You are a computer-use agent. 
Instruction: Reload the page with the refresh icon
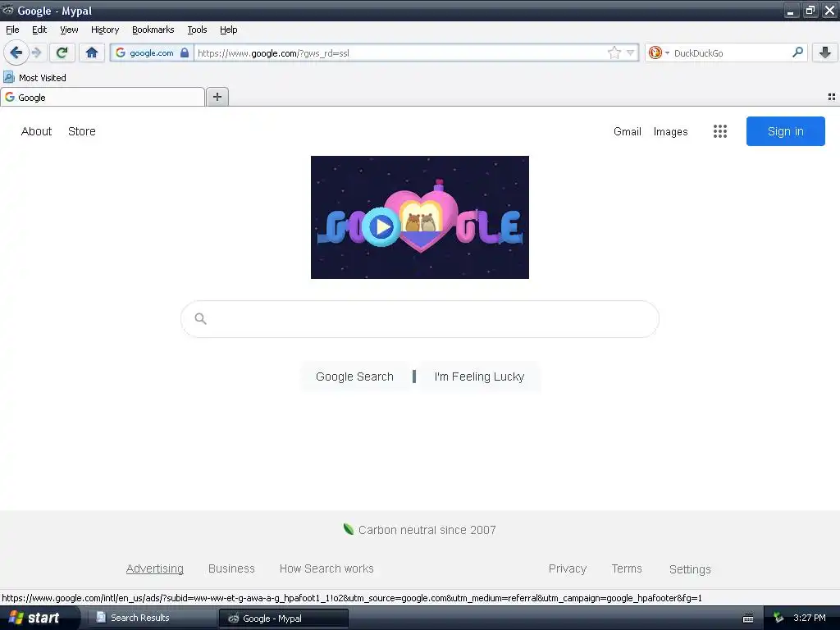(62, 52)
